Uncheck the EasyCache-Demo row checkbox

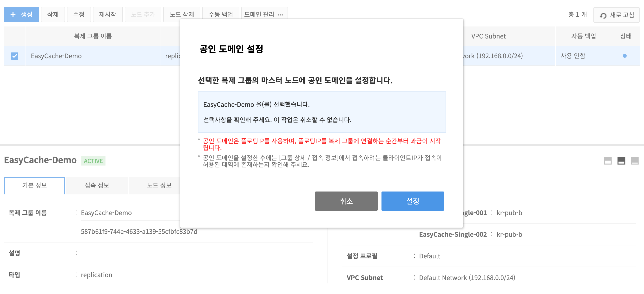[15, 56]
